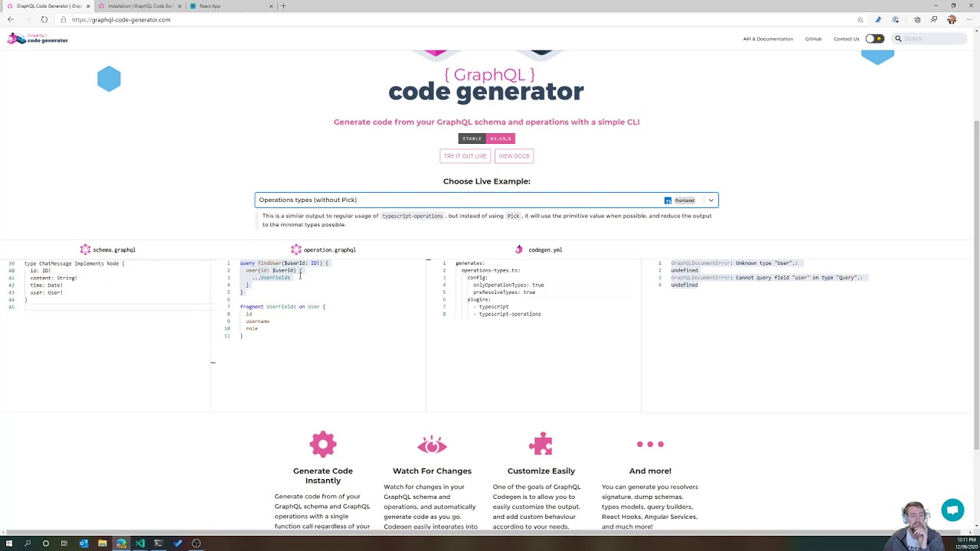
Task: Click the Generate Code Instantly heading
Action: click(x=323, y=475)
